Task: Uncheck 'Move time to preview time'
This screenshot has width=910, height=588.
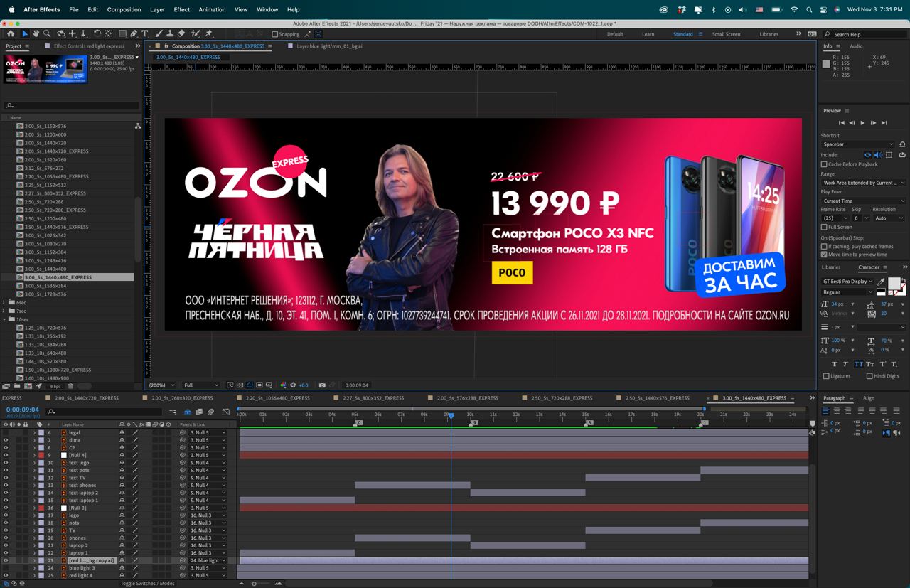Action: (824, 255)
